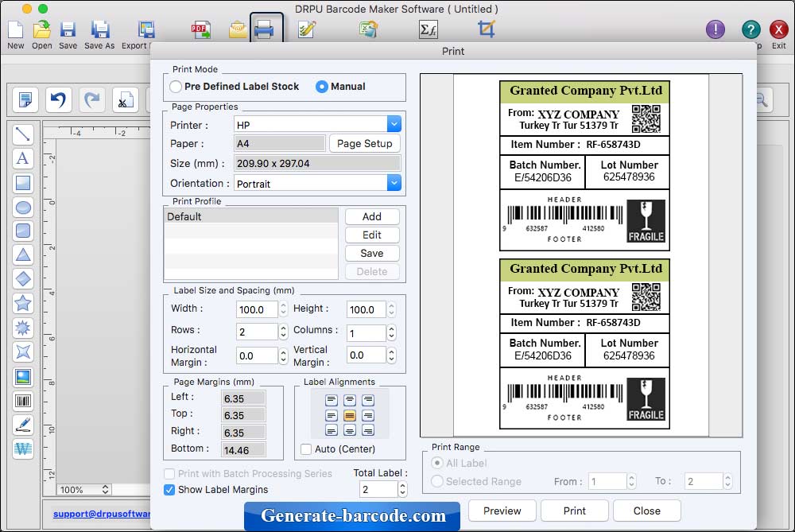Select the Image insert tool
Image resolution: width=795 pixels, height=532 pixels.
(23, 377)
